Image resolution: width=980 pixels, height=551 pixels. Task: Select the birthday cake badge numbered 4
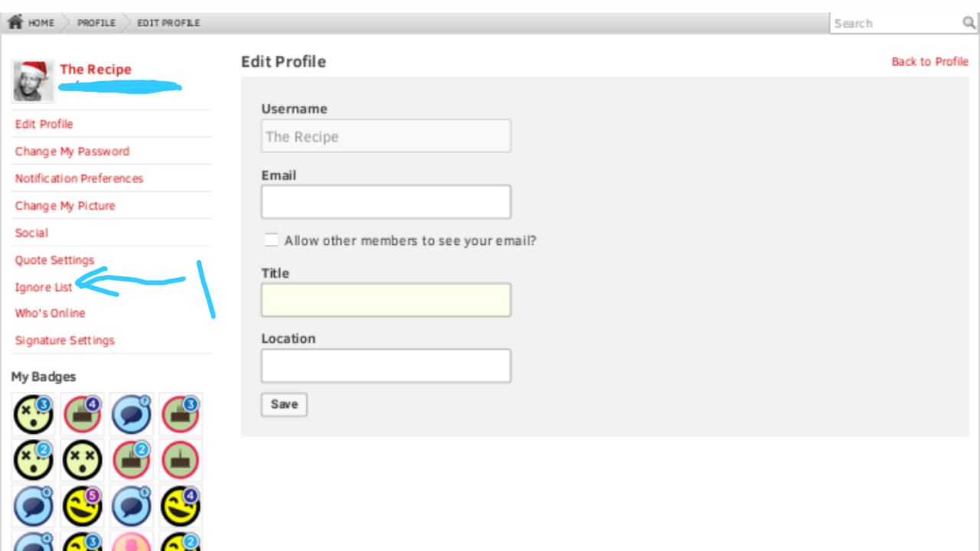tap(82, 414)
